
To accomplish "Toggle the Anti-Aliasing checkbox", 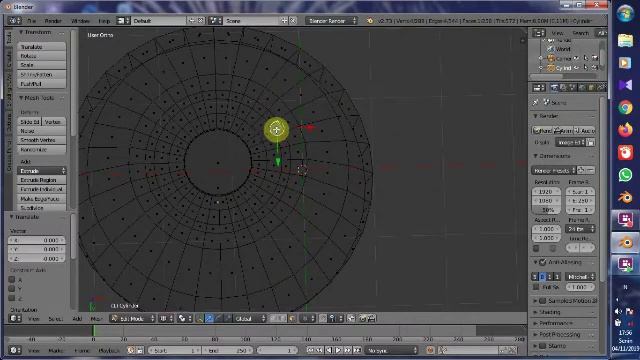I will pyautogui.click(x=543, y=262).
